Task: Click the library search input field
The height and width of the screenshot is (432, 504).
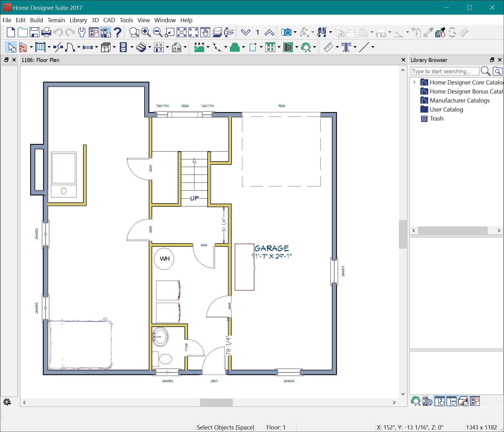Action: tap(445, 71)
